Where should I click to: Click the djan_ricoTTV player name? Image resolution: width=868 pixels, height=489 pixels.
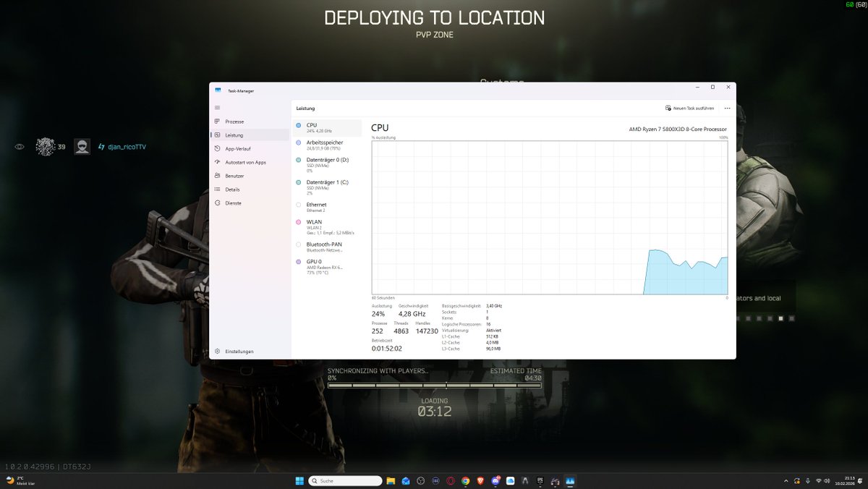click(x=127, y=147)
